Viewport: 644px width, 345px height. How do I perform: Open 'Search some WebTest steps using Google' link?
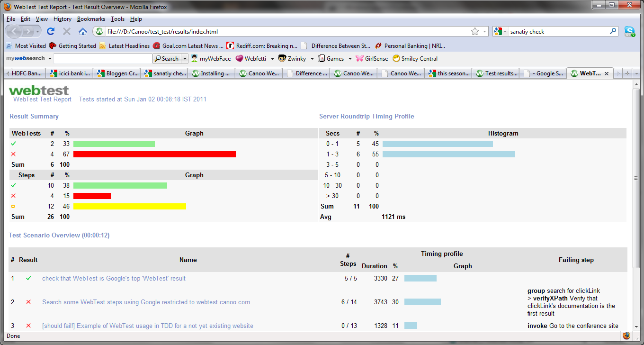(x=146, y=302)
